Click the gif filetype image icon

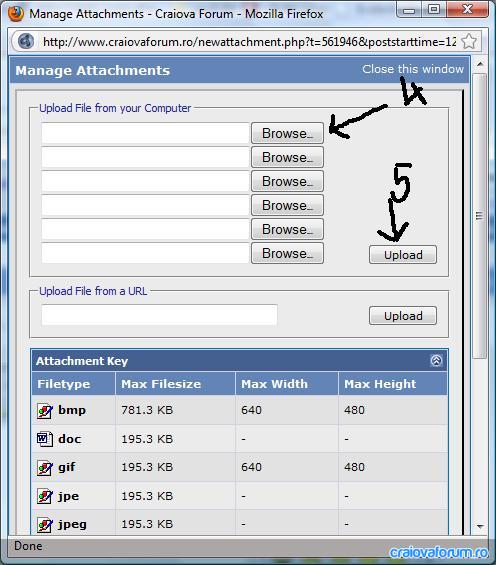(45, 468)
